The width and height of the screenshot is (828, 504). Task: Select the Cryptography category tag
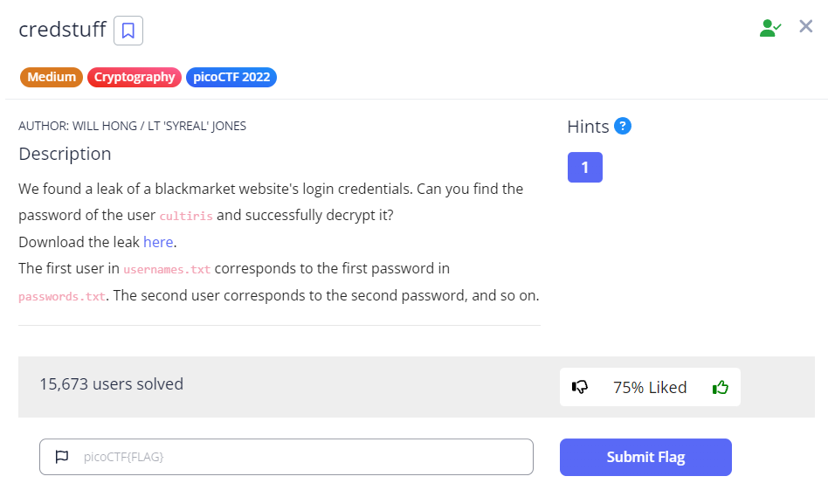[135, 77]
